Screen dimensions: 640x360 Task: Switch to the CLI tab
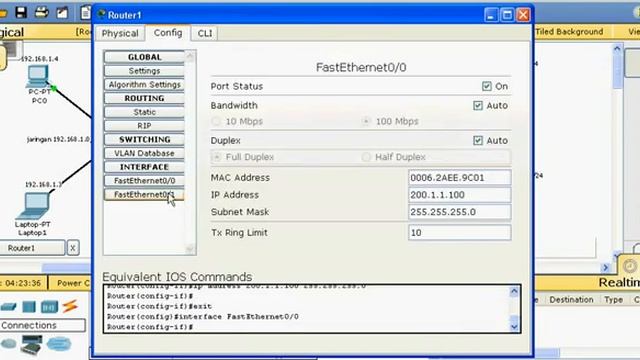pos(204,33)
